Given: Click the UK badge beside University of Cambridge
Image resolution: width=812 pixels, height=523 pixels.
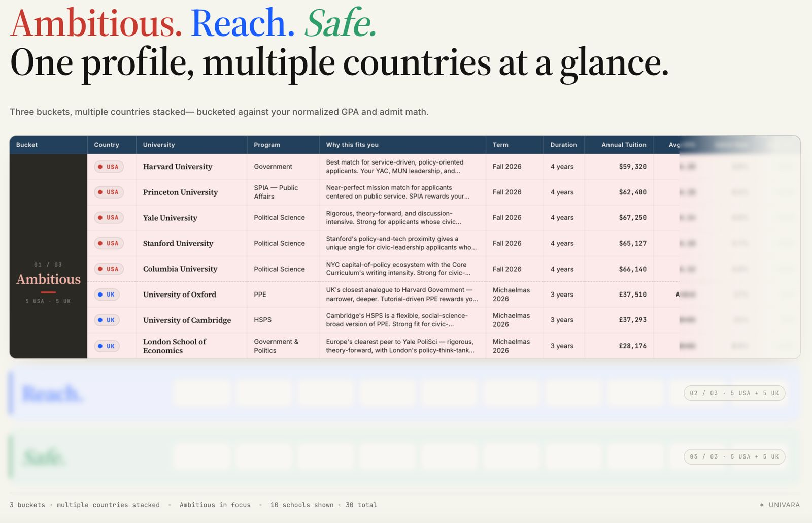Looking at the screenshot, I should (x=107, y=320).
